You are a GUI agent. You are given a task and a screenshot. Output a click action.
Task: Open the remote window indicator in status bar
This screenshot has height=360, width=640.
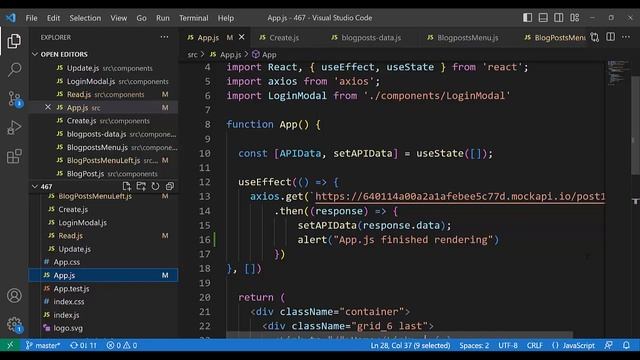tap(10, 345)
